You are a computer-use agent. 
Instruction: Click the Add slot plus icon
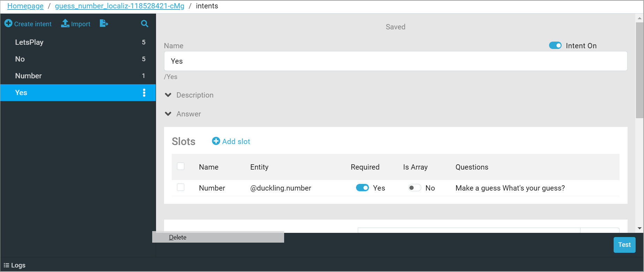[x=216, y=141]
